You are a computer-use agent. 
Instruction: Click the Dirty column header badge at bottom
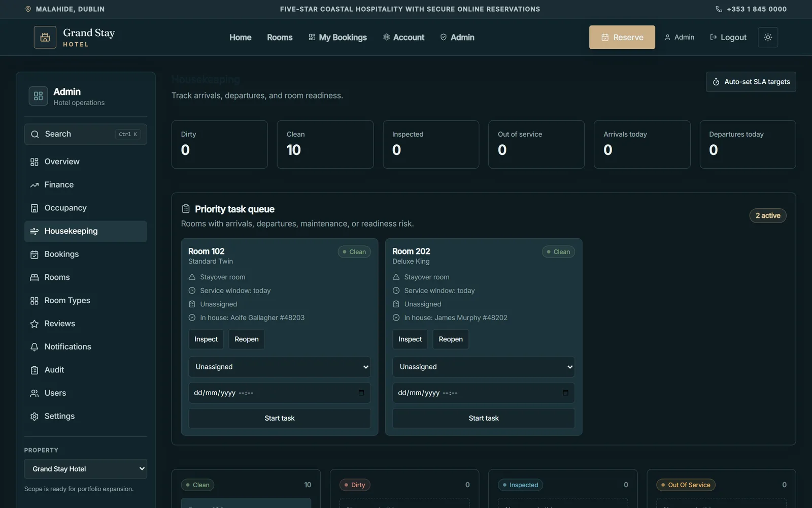click(x=355, y=485)
